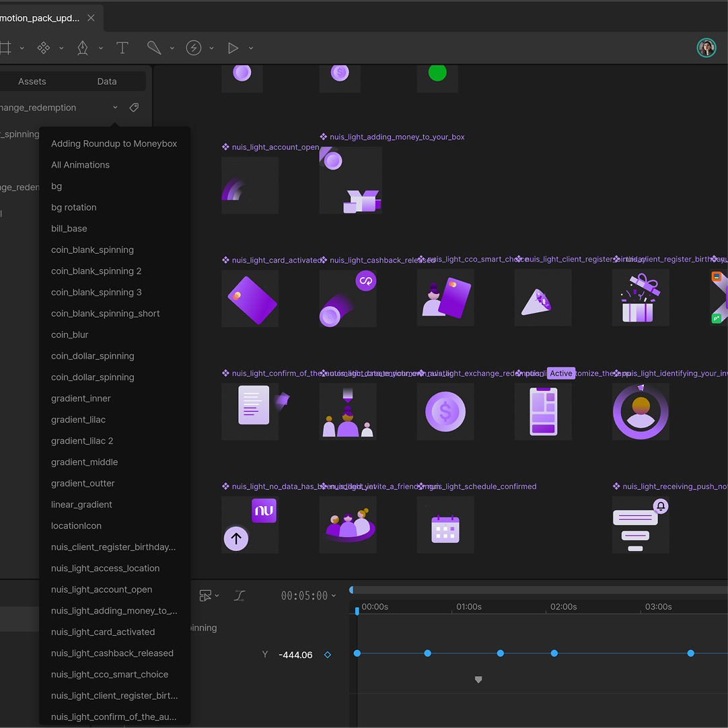Switch to the Data tab
This screenshot has height=728, width=728.
point(106,81)
